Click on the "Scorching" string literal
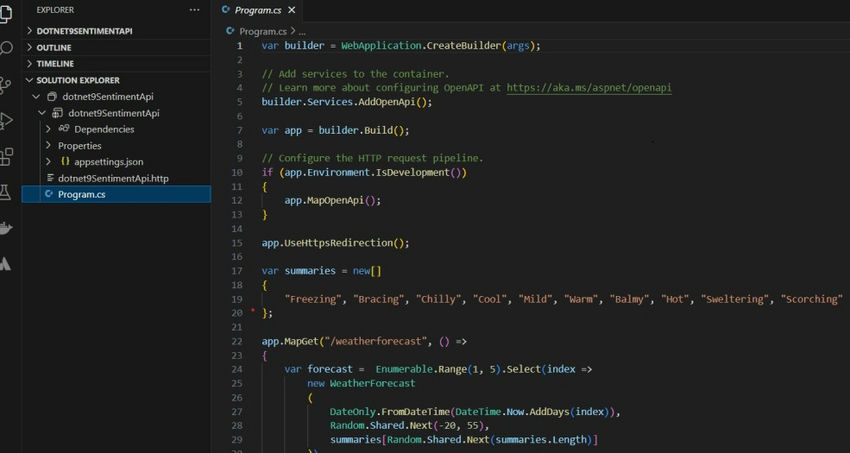 [x=812, y=299]
